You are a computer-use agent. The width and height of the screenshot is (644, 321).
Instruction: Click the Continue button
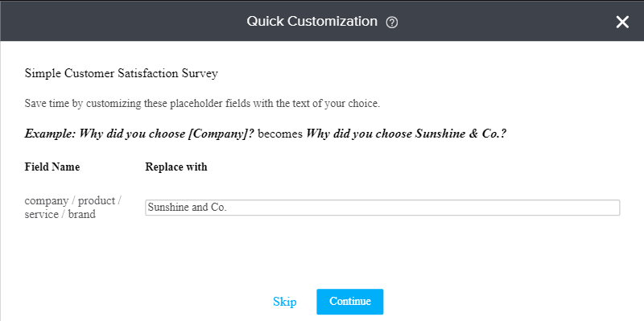pyautogui.click(x=350, y=302)
